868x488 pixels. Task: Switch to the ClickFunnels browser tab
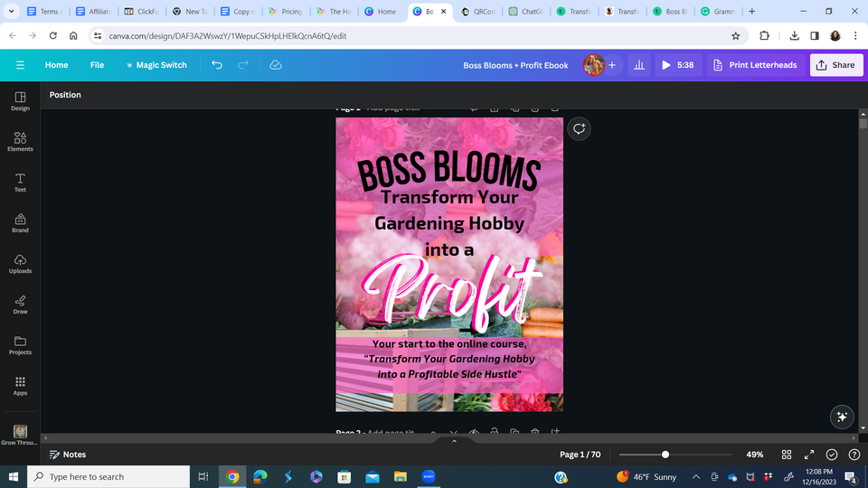pos(141,11)
